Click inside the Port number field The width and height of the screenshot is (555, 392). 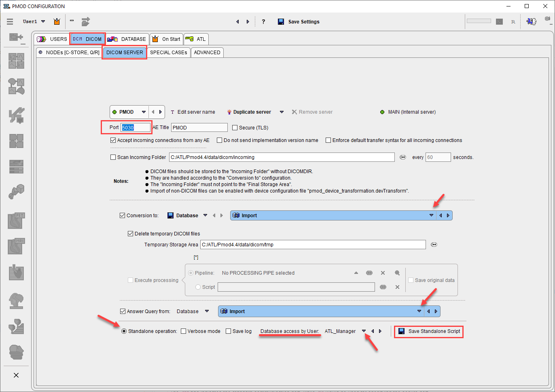point(136,127)
